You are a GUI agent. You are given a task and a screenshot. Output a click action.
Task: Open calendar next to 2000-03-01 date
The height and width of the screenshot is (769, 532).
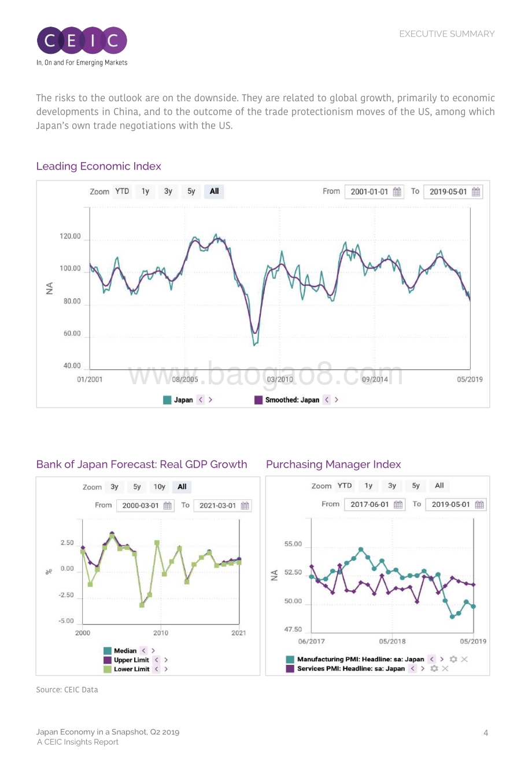(x=168, y=506)
